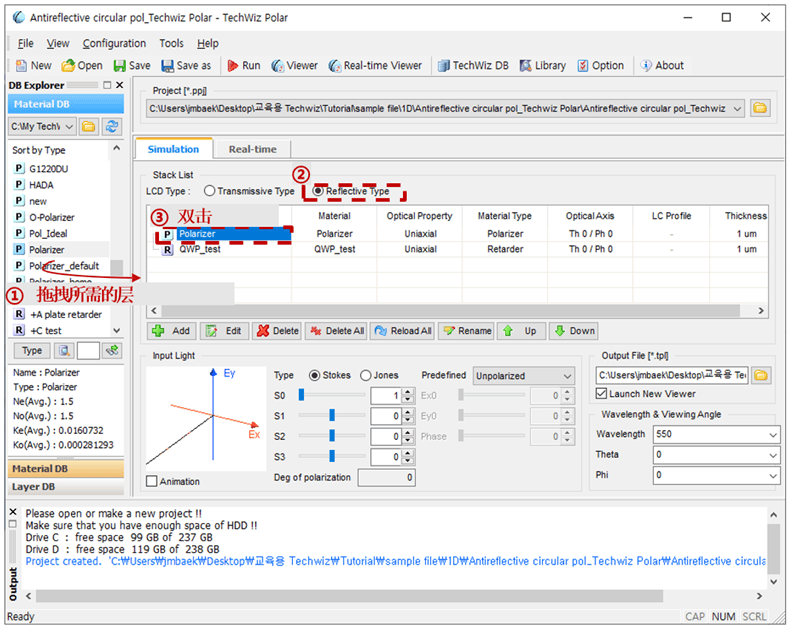
Task: Click the Run toolbar icon
Action: (243, 66)
